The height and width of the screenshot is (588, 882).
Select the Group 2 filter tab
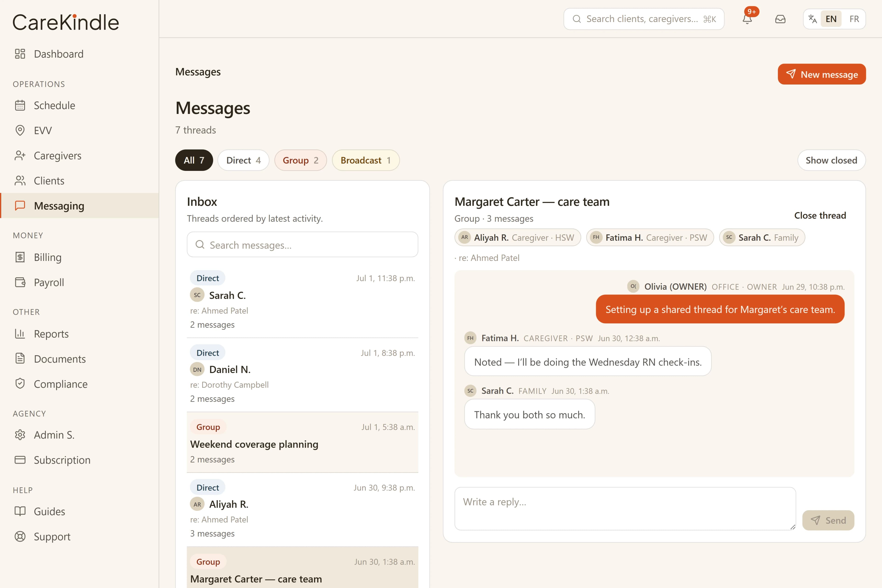(300, 161)
